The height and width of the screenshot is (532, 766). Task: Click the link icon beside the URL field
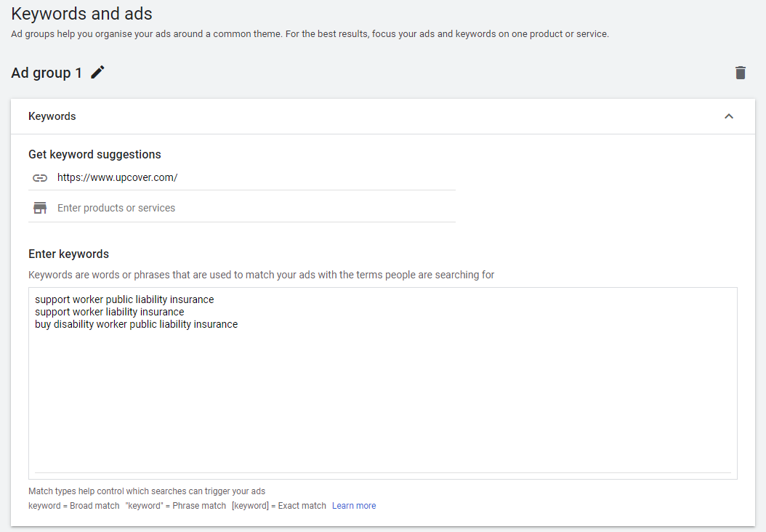(x=40, y=178)
